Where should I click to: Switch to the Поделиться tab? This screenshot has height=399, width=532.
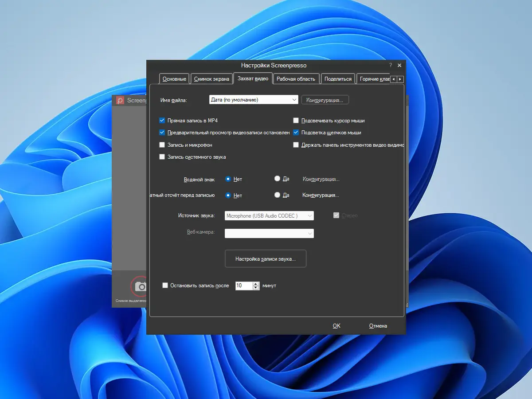coord(338,79)
